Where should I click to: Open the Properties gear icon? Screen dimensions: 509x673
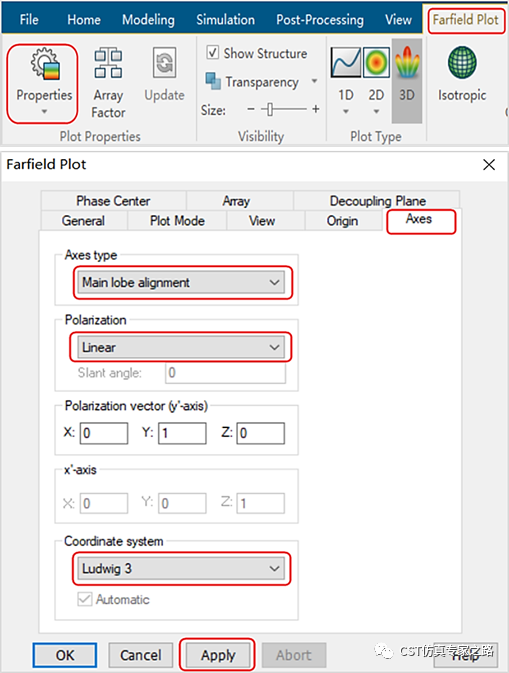(45, 64)
